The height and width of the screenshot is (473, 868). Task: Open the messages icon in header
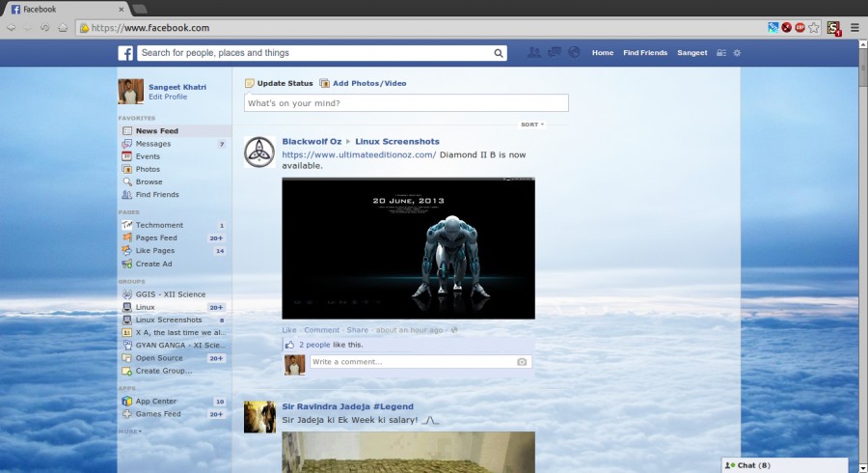555,53
